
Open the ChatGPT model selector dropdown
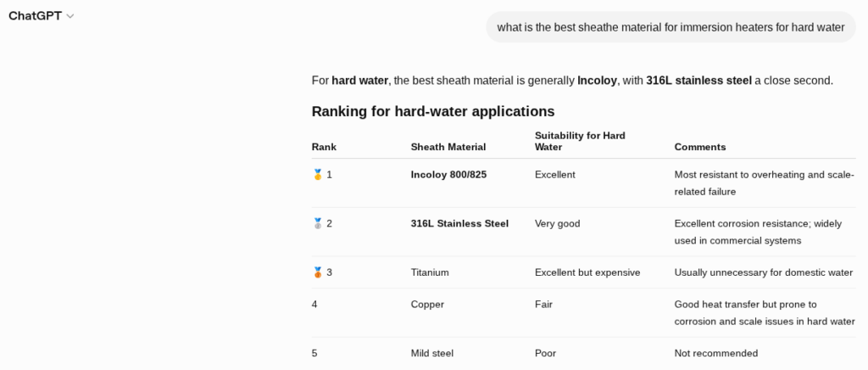[x=41, y=16]
